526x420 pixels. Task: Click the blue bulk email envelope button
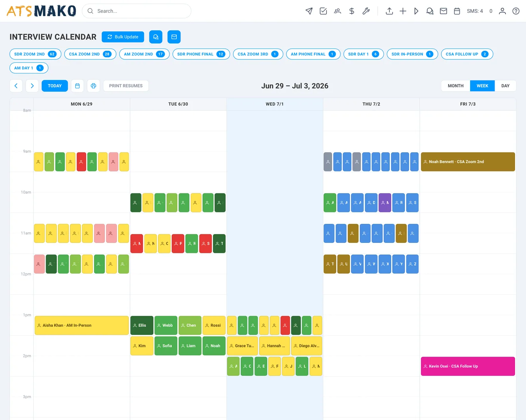click(174, 37)
